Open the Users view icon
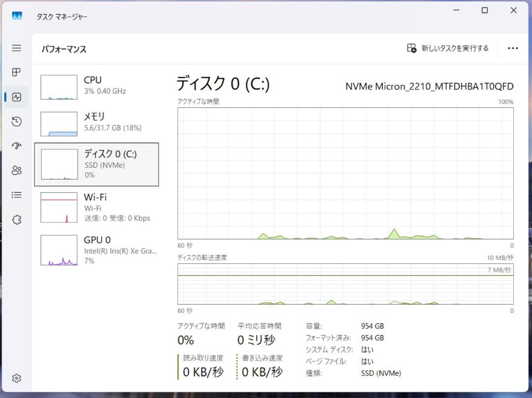532x398 pixels. [16, 170]
